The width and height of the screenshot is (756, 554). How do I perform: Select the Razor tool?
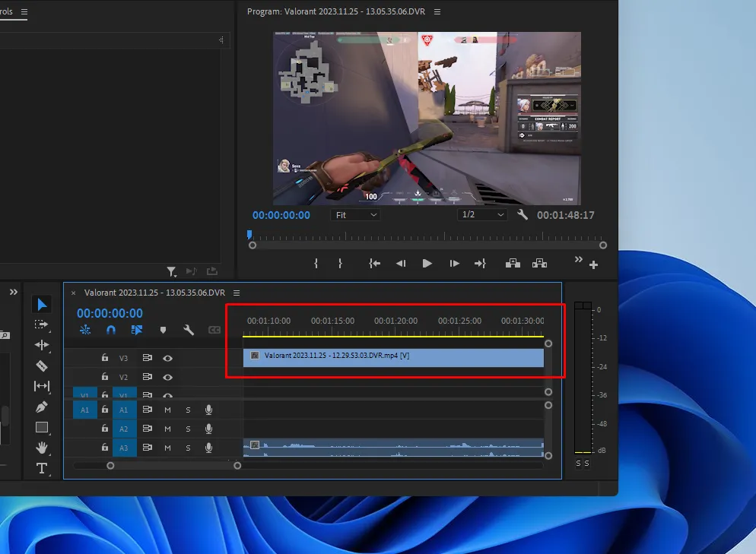[42, 366]
